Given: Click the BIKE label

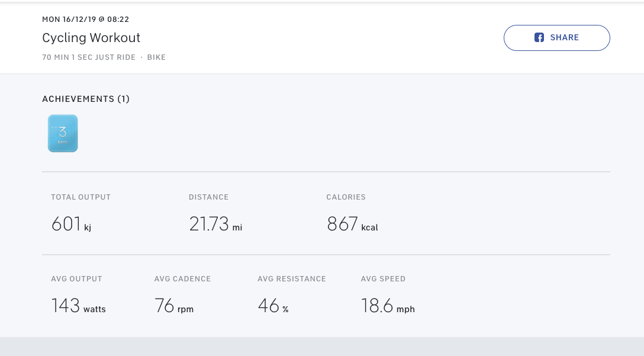Looking at the screenshot, I should coord(156,57).
